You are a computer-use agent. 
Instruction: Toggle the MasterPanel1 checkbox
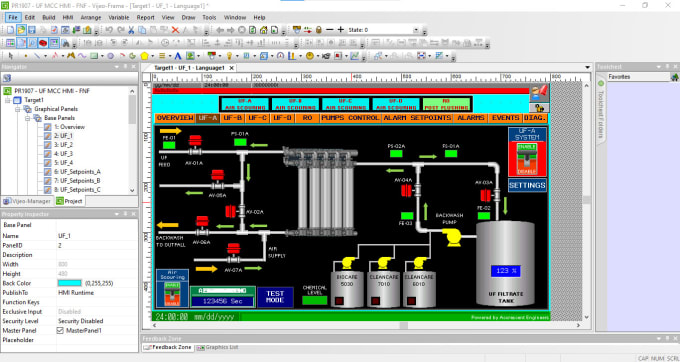[x=61, y=330]
